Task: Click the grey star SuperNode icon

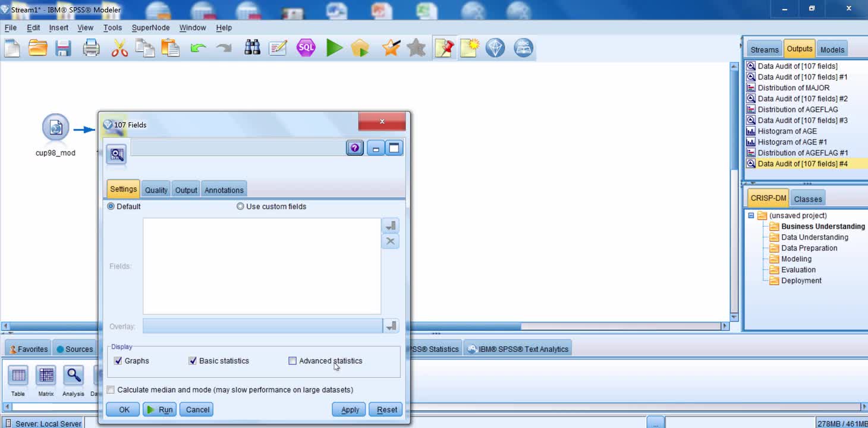Action: 416,48
